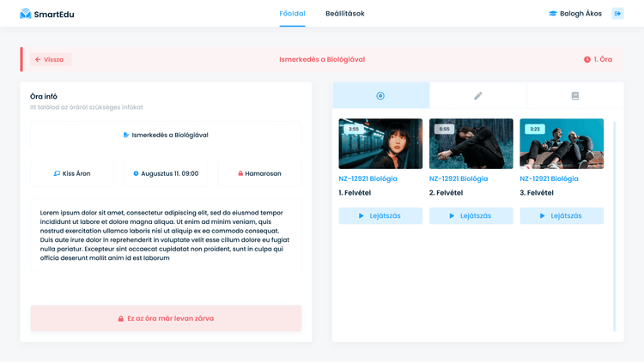Screen dimensions: 644x362
Task: Play the 1. Felvétel recording
Action: tap(380, 216)
